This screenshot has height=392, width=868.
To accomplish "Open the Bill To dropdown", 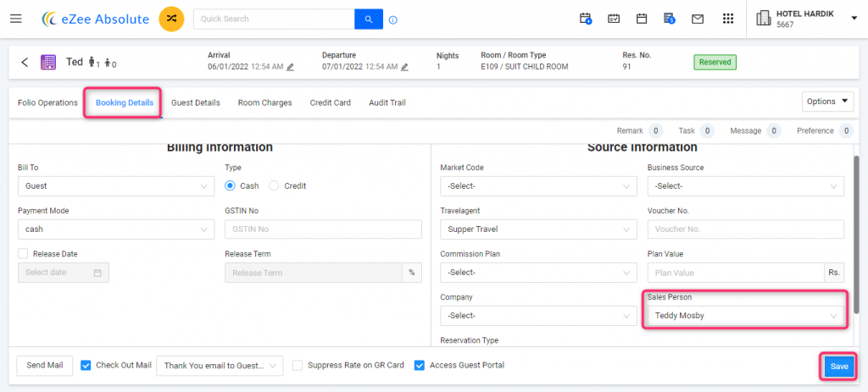I will coord(116,186).
